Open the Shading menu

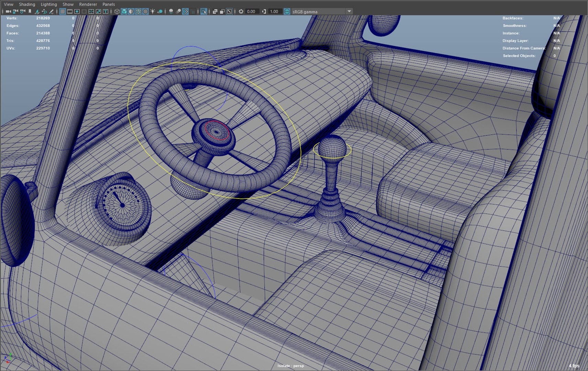27,4
